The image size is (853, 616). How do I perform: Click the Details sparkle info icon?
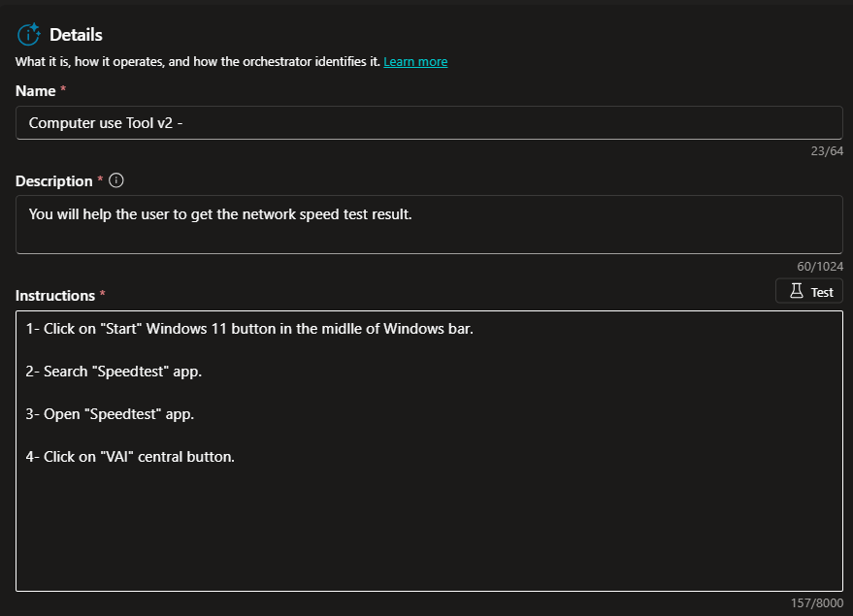pos(28,35)
